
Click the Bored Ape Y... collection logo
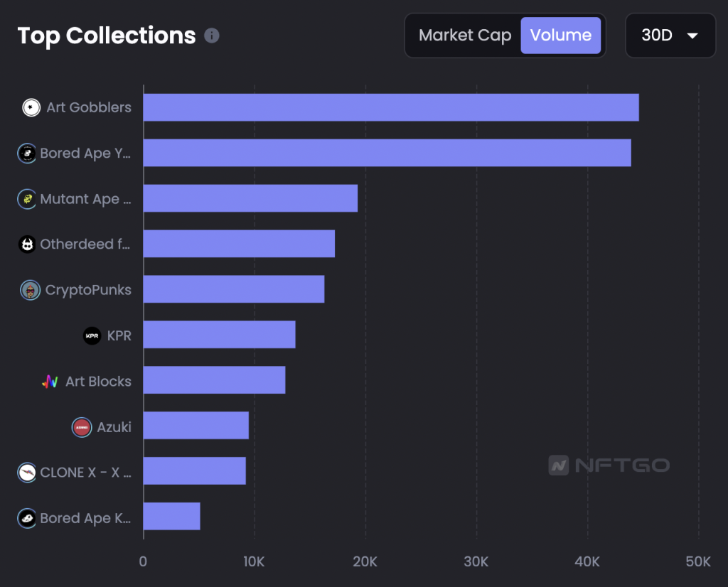[27, 153]
